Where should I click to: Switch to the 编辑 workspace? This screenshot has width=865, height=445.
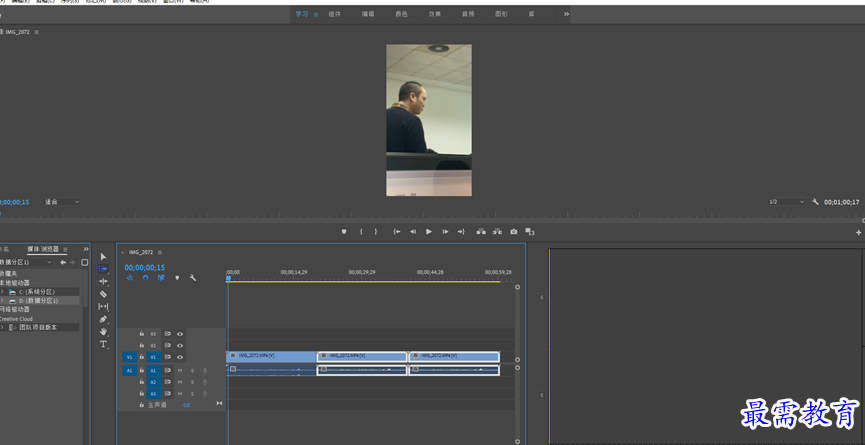(368, 14)
